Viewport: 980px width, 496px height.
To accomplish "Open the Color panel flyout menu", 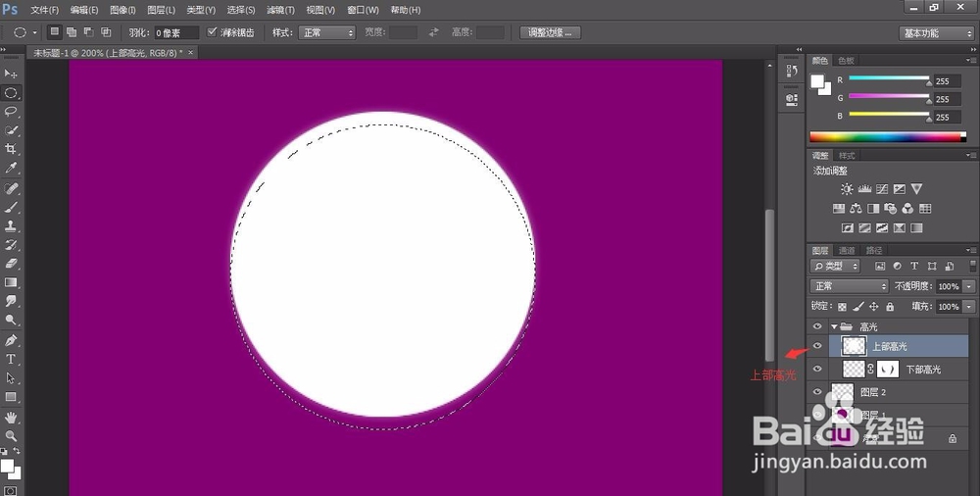I will pyautogui.click(x=970, y=61).
